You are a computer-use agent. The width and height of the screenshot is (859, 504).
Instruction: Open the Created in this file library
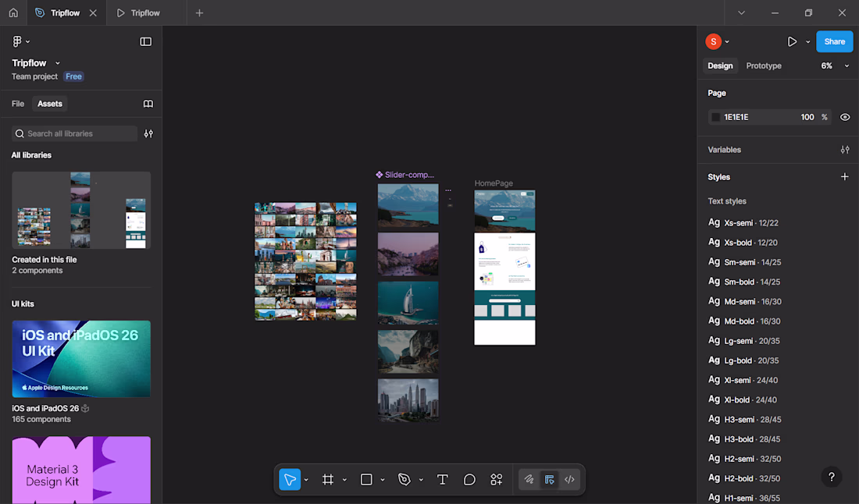(x=81, y=210)
